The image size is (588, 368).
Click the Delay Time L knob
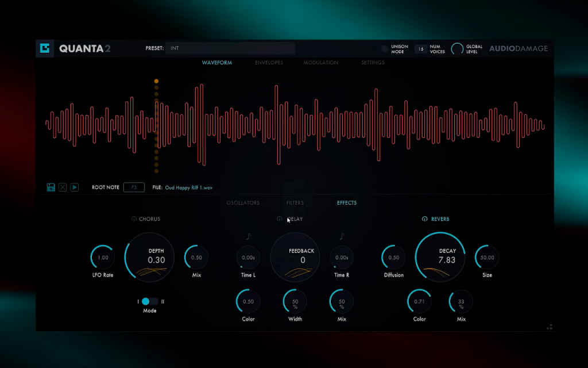[x=248, y=257]
